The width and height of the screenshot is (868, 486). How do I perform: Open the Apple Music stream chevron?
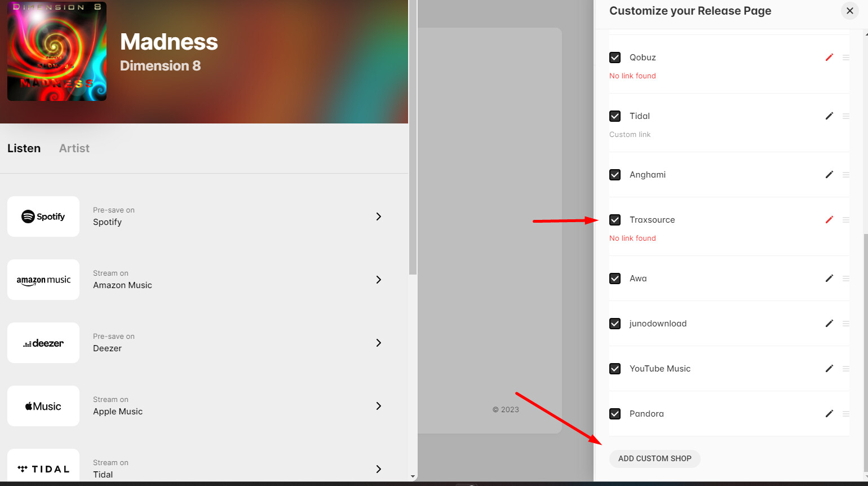click(x=379, y=406)
